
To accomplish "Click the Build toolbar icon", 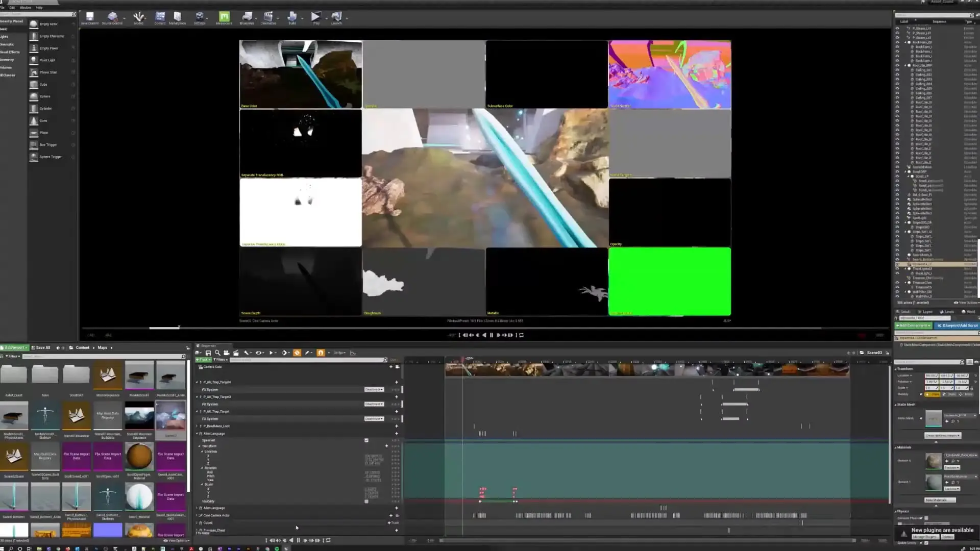I will click(x=292, y=17).
